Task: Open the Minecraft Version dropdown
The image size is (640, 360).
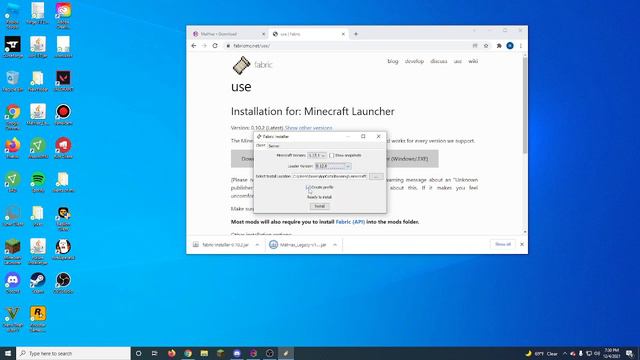Action: coord(317,156)
